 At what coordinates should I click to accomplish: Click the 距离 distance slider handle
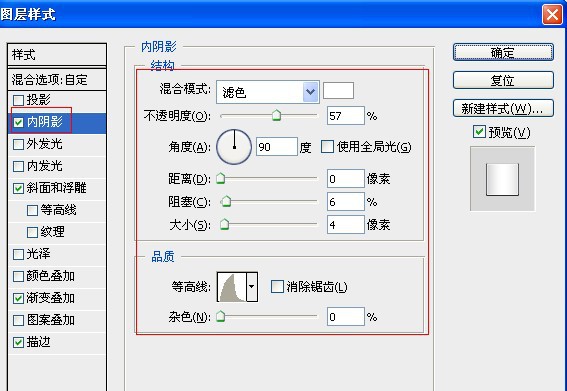click(x=221, y=179)
